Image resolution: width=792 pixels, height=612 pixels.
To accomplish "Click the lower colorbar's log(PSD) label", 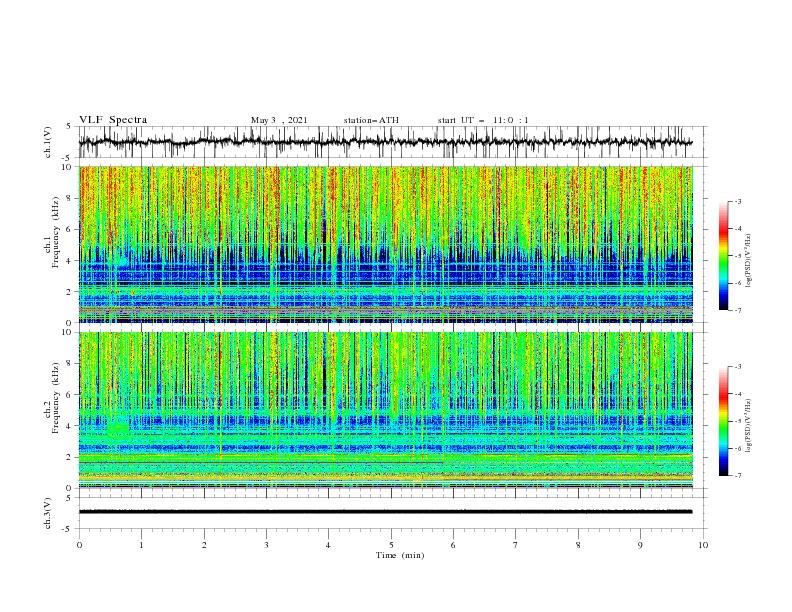I will tap(748, 426).
